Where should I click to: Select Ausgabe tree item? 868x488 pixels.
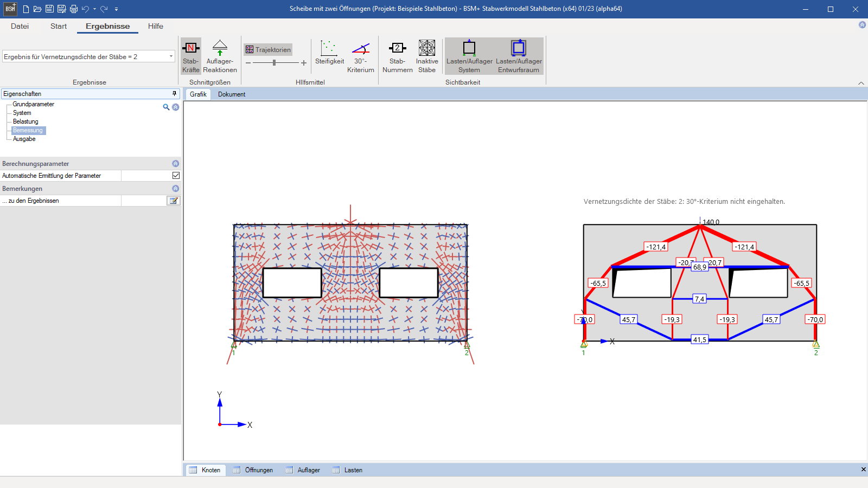tap(24, 139)
